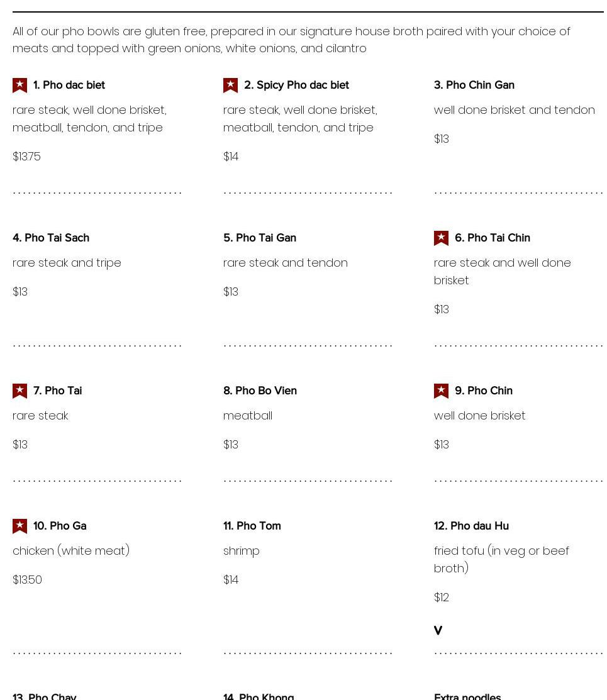Image resolution: width=607 pixels, height=700 pixels.
Task: Click the "chicken (white meat)" description
Action: [x=71, y=551]
